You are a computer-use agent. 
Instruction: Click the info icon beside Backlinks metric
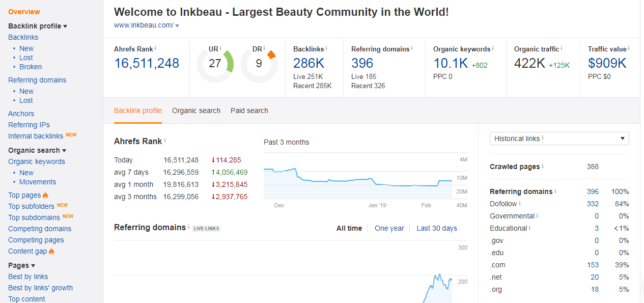coord(326,48)
